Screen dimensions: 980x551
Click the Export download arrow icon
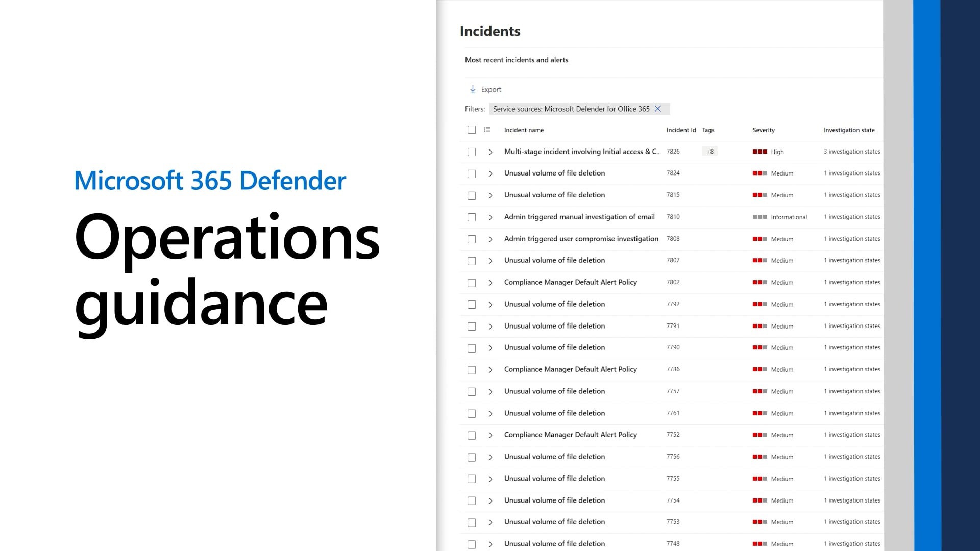(473, 89)
